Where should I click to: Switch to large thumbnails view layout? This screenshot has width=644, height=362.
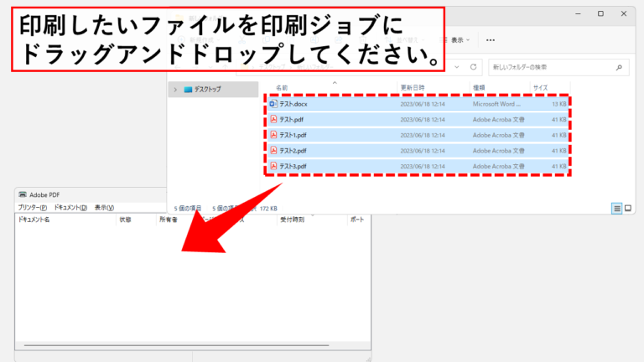(628, 209)
